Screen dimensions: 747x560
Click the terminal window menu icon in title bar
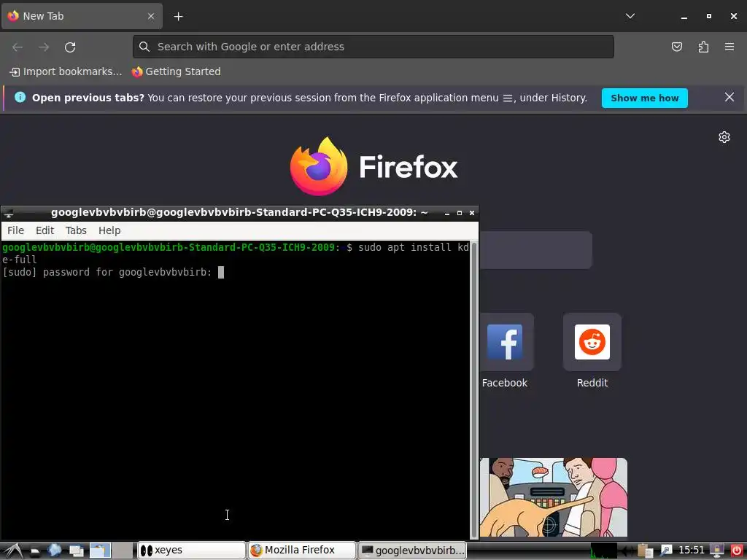pyautogui.click(x=9, y=213)
